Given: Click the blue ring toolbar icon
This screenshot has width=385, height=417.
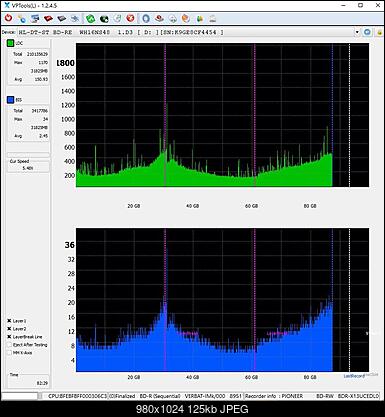Looking at the screenshot, I should pyautogui.click(x=146, y=18).
